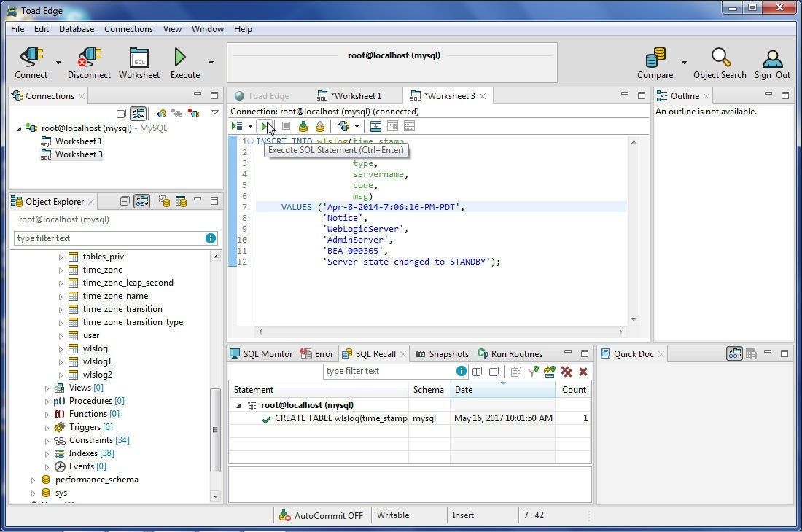Expand all entries in SQL Recall
The height and width of the screenshot is (532, 802).
point(477,372)
